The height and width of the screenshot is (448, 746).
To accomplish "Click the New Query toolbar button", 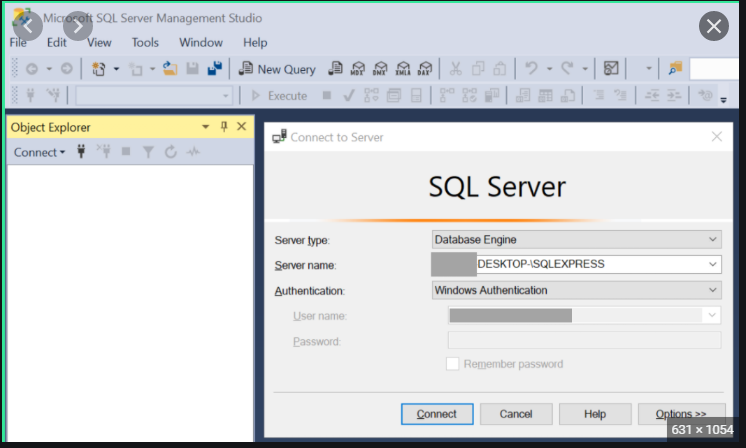I will (277, 69).
